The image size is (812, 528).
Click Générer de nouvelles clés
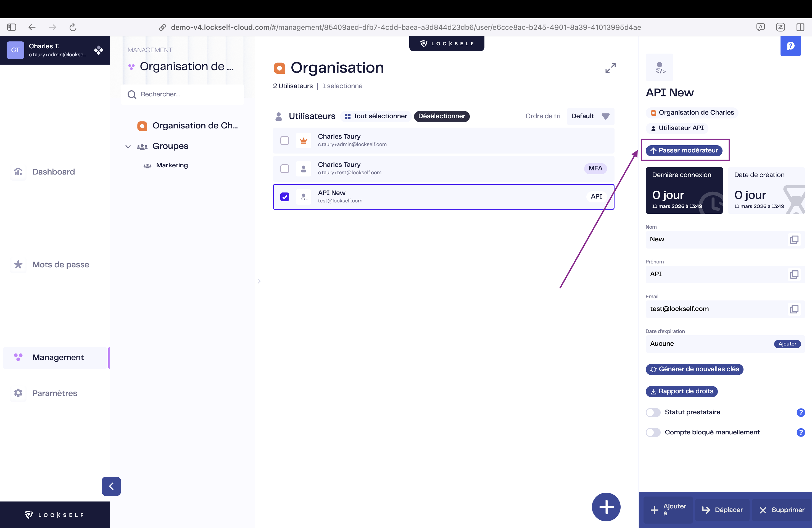click(694, 369)
